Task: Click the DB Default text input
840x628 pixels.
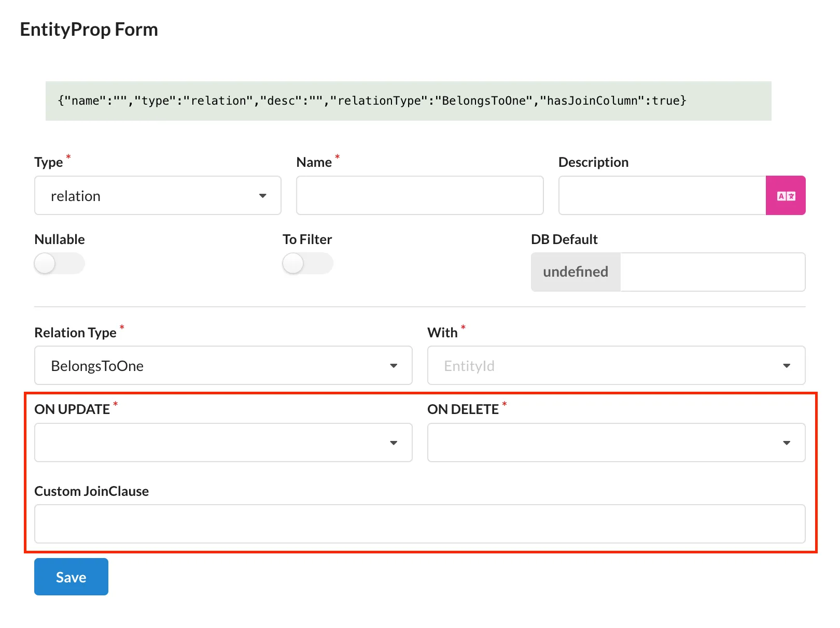Action: (x=712, y=272)
